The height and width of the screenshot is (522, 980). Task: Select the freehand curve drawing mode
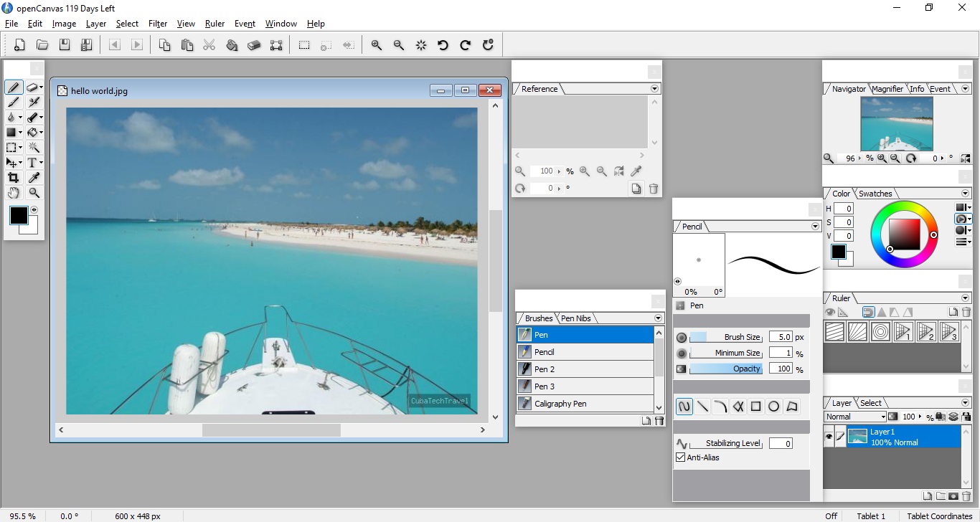click(684, 407)
